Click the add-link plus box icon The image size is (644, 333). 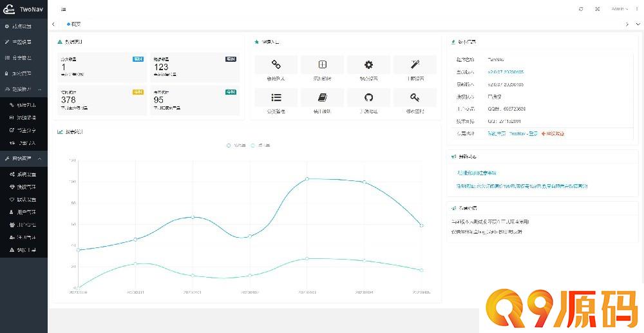(x=322, y=64)
